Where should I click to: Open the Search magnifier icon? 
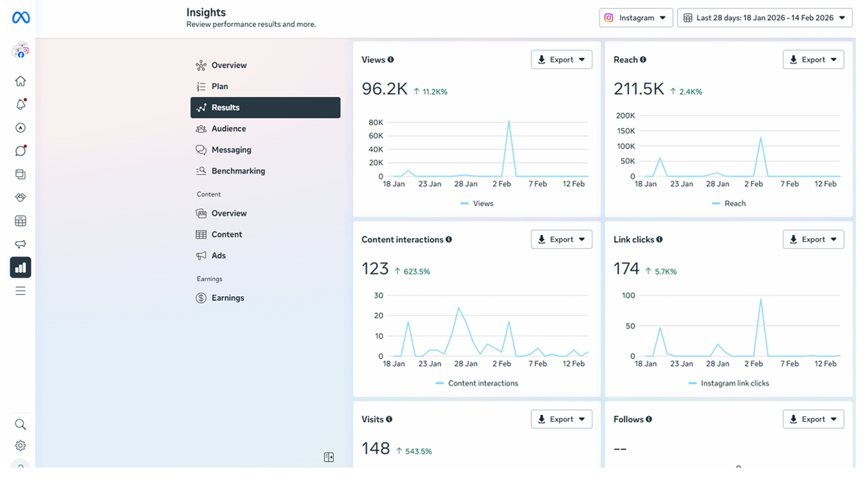coord(20,424)
